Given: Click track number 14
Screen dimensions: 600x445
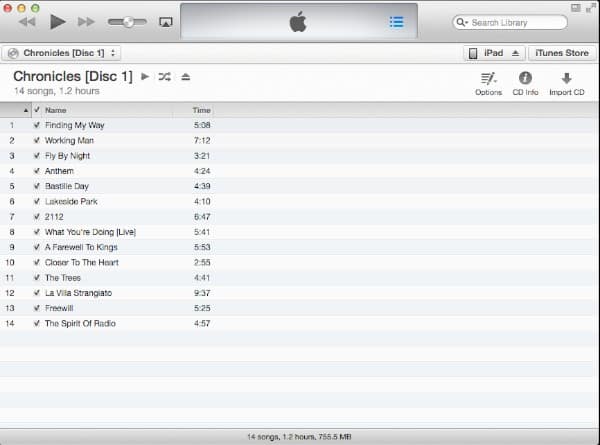Looking at the screenshot, I should (x=10, y=323).
